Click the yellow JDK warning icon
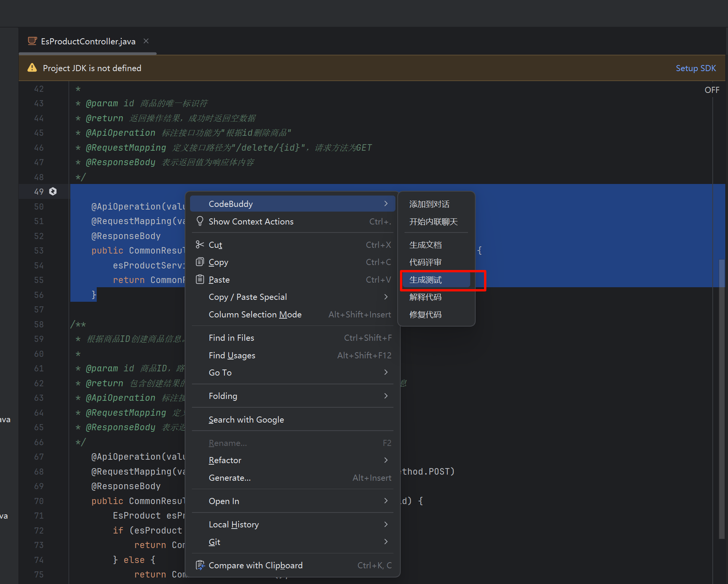The height and width of the screenshot is (584, 728). point(32,68)
